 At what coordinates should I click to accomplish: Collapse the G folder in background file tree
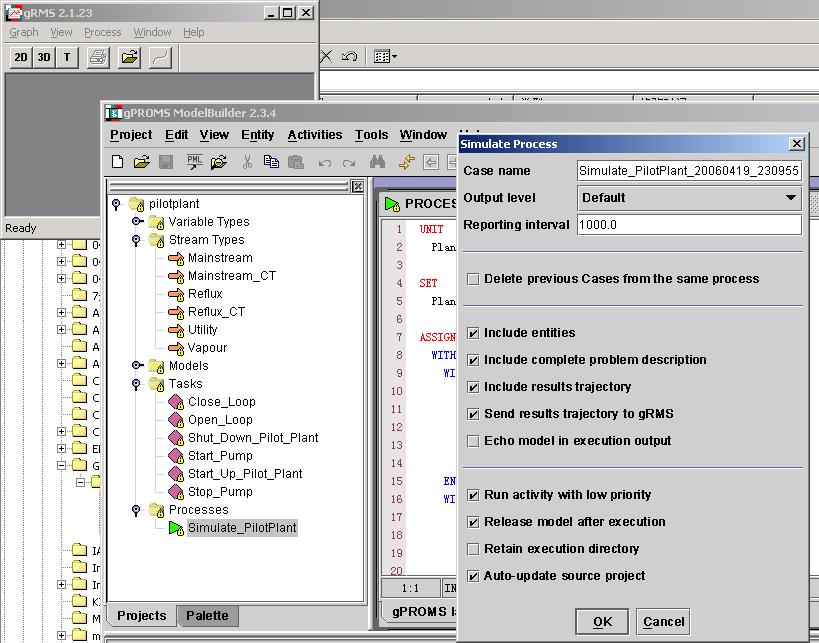point(62,465)
